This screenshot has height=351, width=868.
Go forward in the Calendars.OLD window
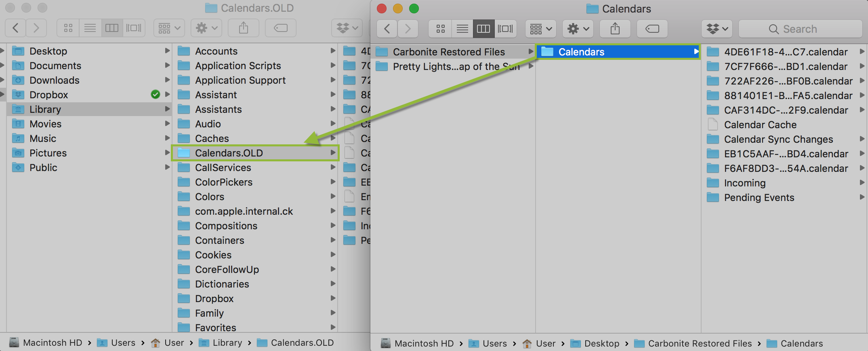(x=36, y=28)
